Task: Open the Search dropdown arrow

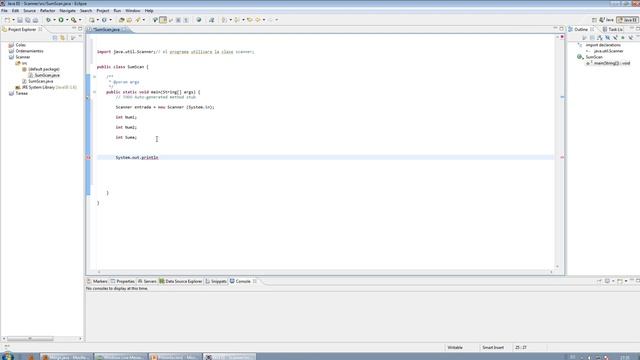Action: click(144, 20)
